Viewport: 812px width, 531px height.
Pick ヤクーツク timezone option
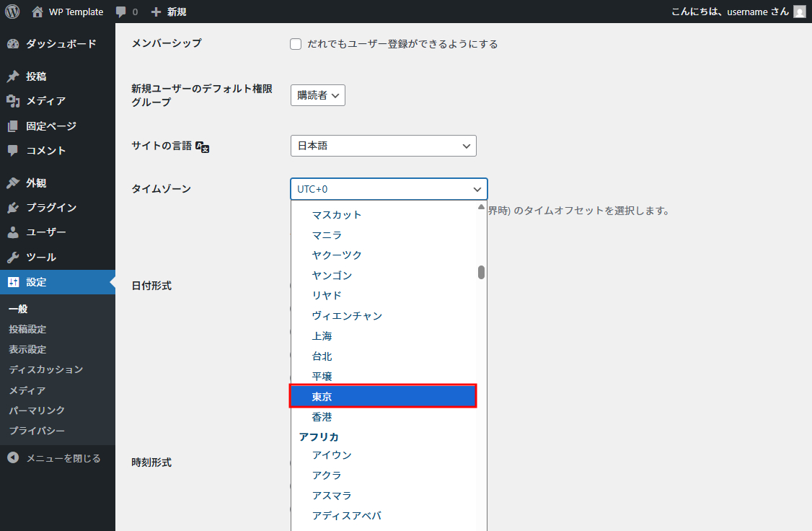(383, 255)
